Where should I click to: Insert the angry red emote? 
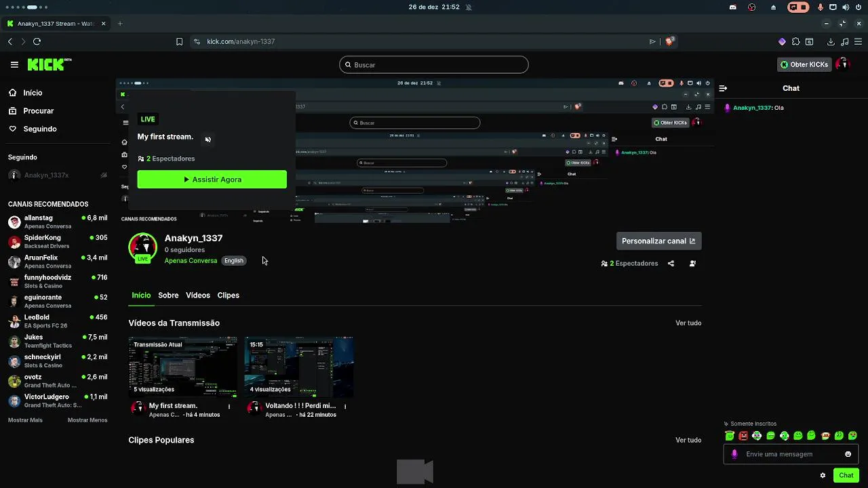pyautogui.click(x=743, y=436)
